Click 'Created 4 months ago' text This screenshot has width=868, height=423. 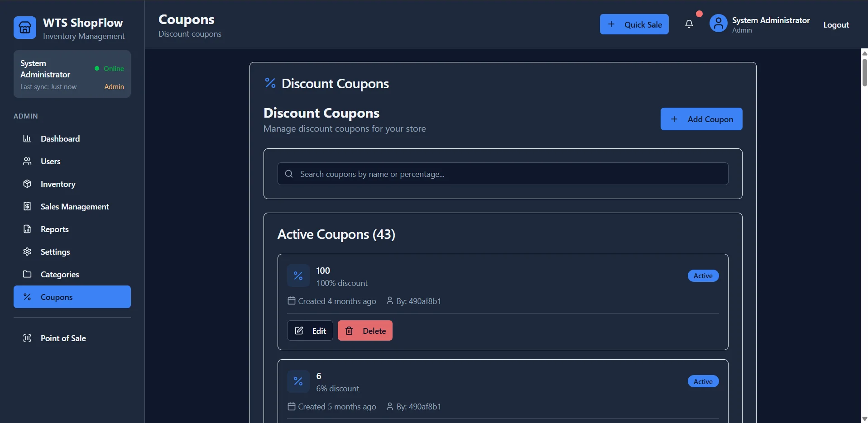coord(337,301)
